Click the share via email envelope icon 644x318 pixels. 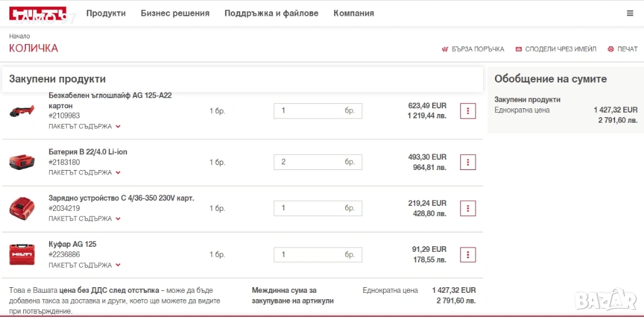click(x=518, y=49)
